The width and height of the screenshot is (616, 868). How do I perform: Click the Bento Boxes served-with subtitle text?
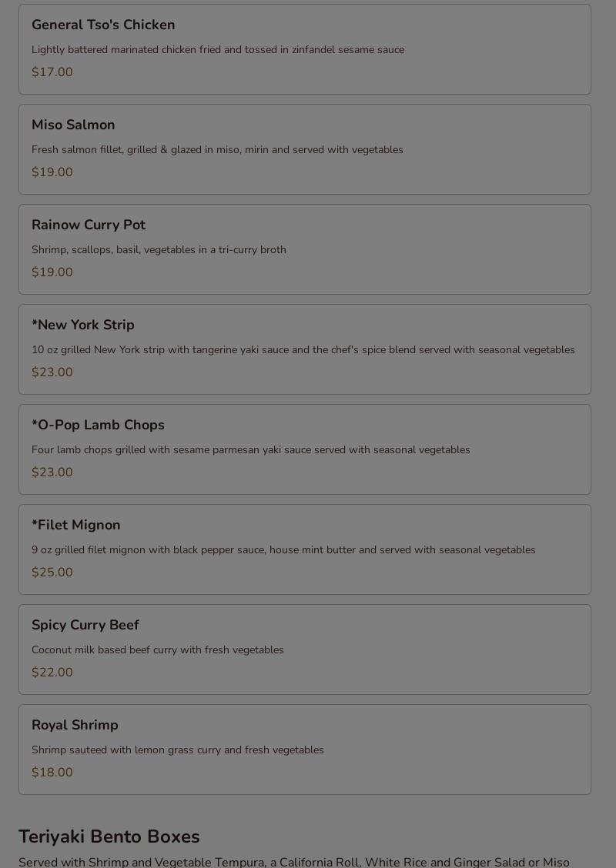tap(294, 862)
